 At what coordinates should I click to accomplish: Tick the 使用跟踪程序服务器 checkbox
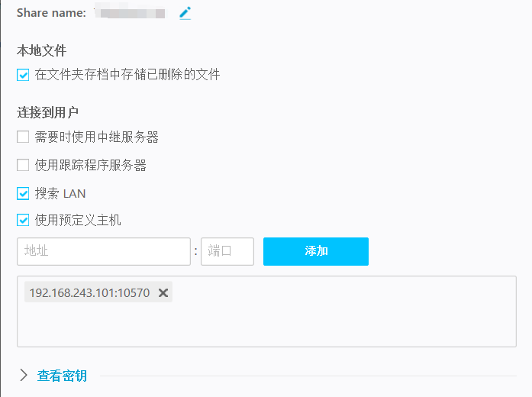pos(23,165)
